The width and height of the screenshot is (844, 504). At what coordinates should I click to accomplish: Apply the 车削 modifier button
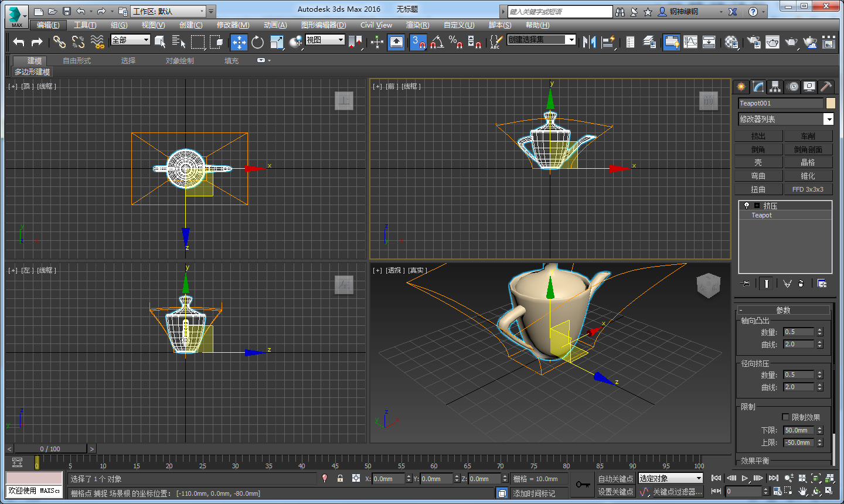[808, 136]
